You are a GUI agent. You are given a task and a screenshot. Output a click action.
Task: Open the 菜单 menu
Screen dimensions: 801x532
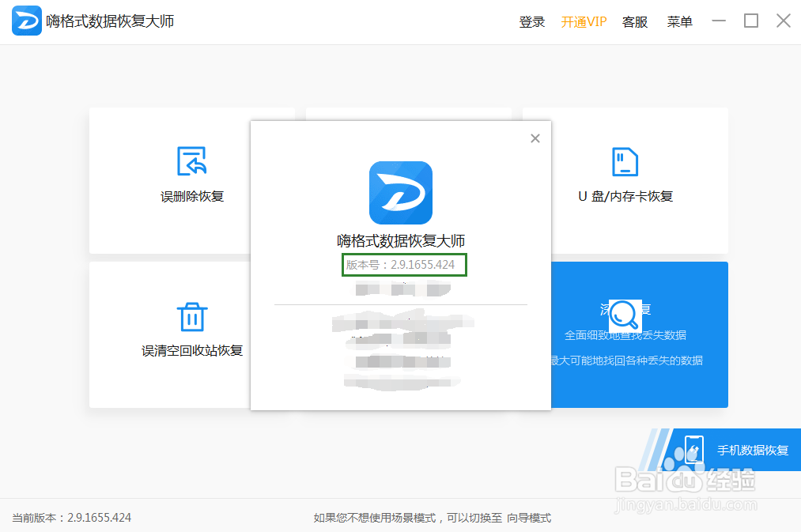click(678, 21)
